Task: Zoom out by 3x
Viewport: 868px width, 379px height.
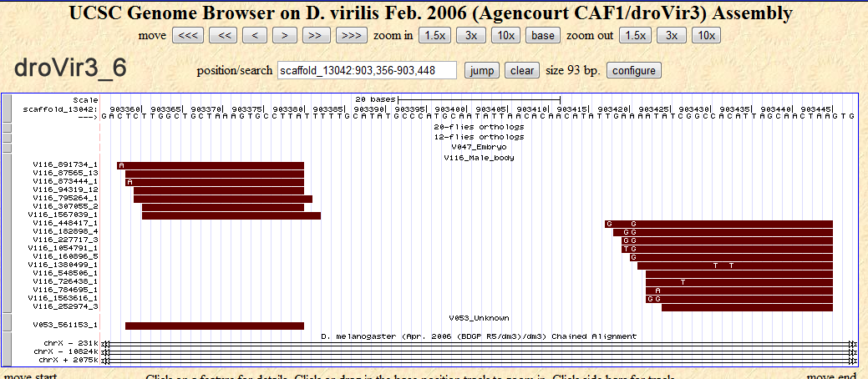Action: (x=671, y=35)
